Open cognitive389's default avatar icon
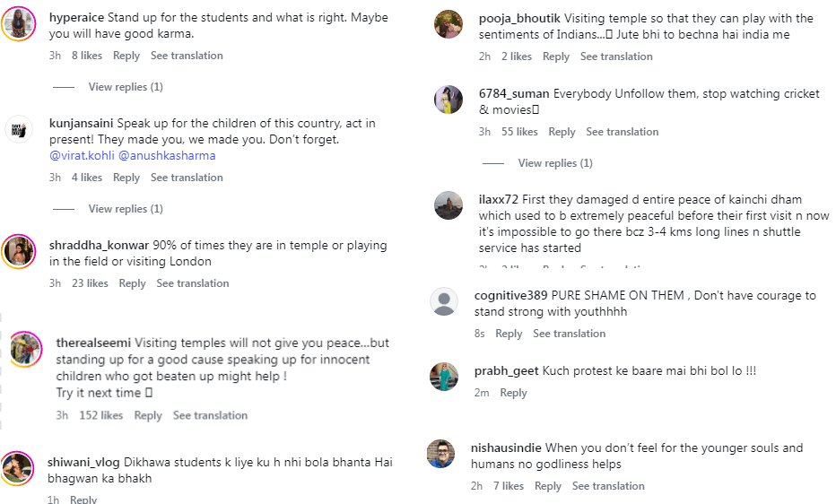 (444, 301)
